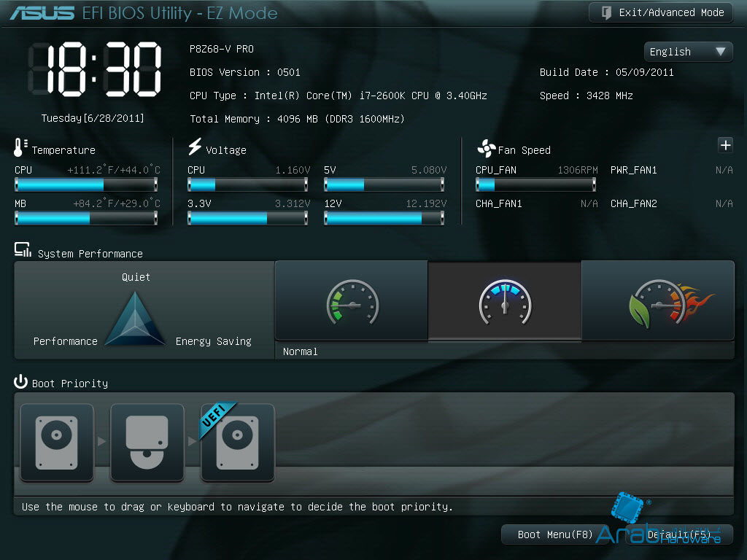Click the 1306RPM CPU fan value
Screen dimensions: 747x560
point(578,170)
